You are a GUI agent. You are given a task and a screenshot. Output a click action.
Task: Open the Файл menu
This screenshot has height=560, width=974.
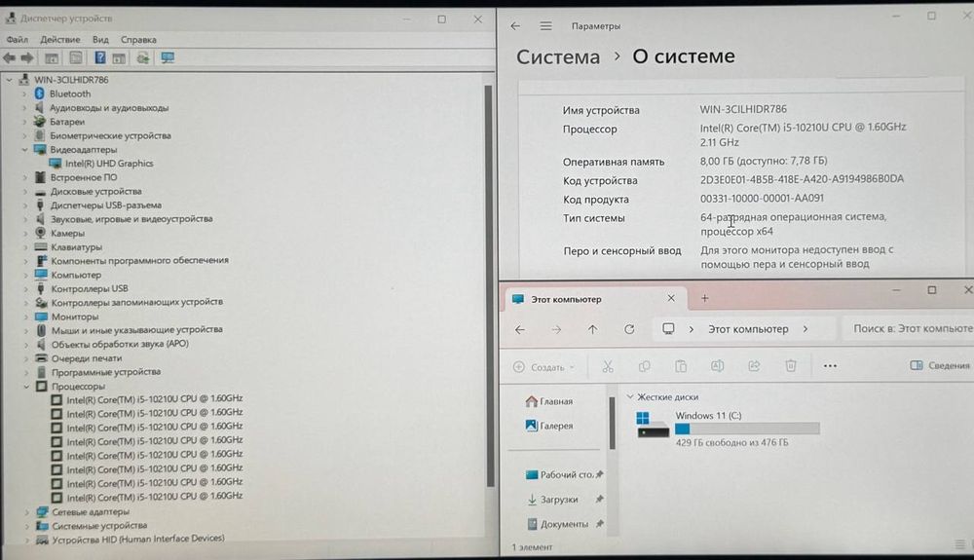point(17,40)
